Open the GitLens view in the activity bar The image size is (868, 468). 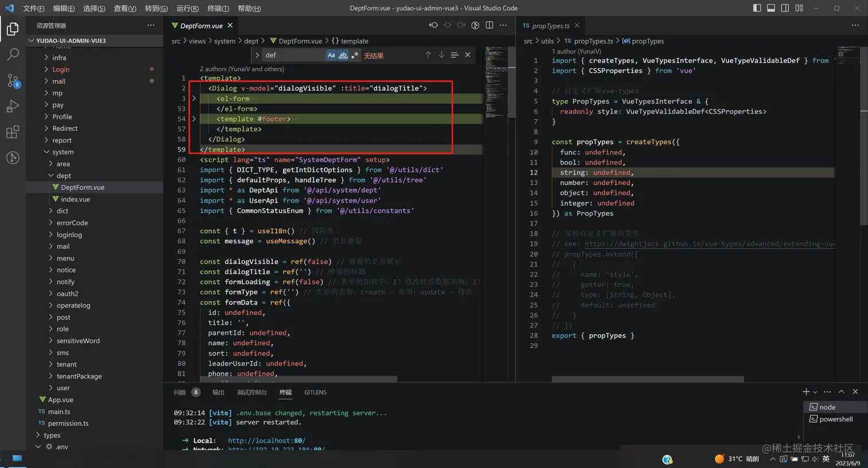point(13,158)
